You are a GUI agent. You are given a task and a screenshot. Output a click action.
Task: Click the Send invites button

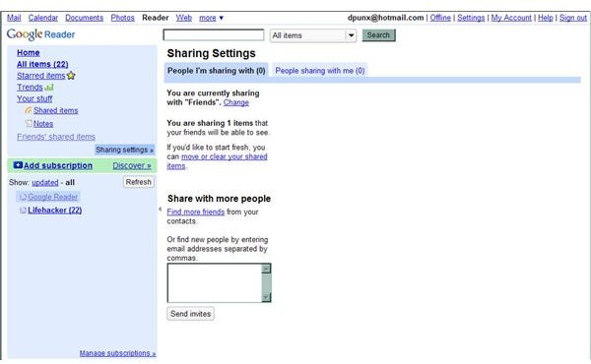[190, 314]
